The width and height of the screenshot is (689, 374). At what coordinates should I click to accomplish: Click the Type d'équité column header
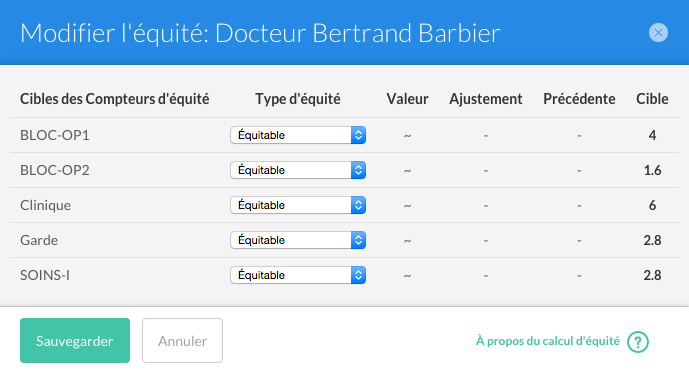[298, 99]
